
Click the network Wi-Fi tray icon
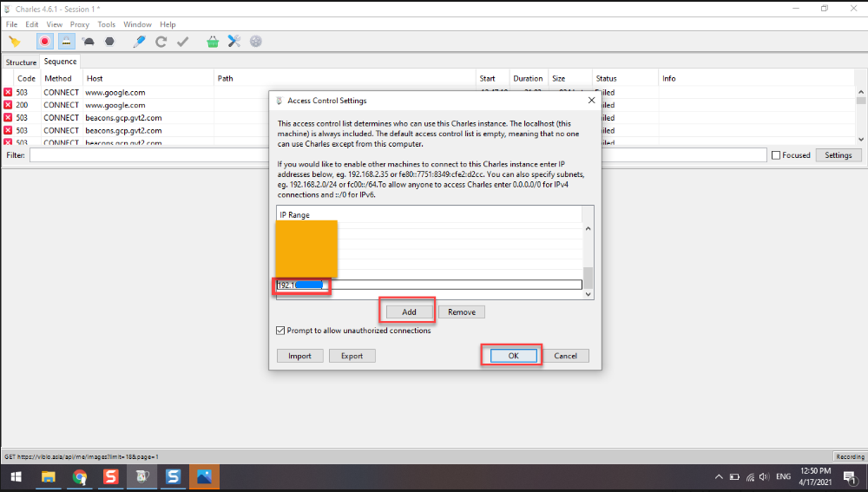click(x=750, y=477)
